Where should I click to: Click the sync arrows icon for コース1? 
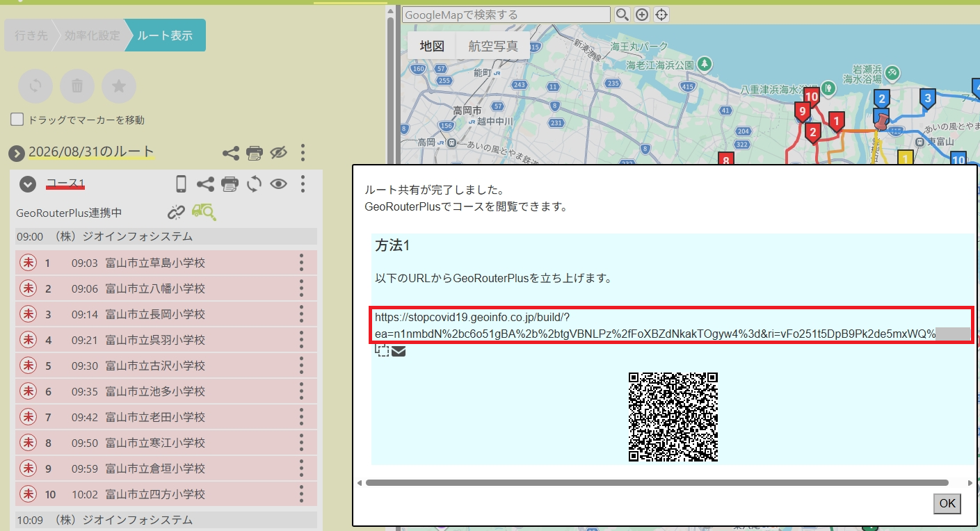click(x=254, y=184)
